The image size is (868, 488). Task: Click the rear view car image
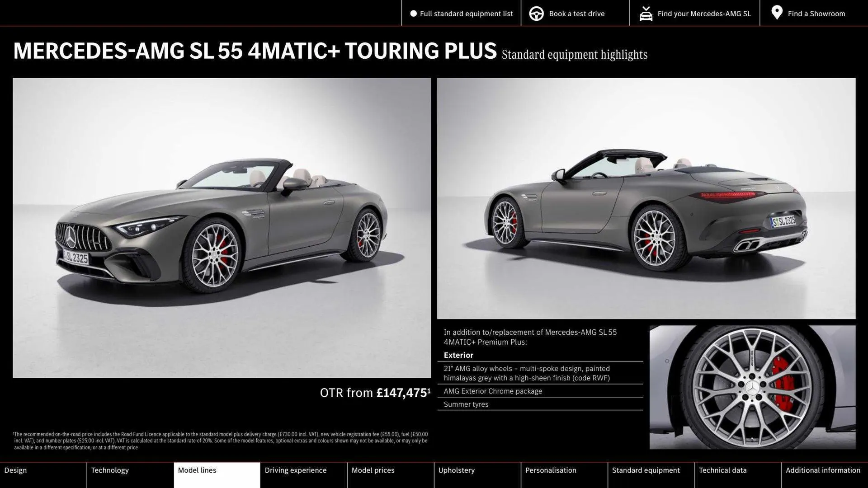[x=646, y=199]
